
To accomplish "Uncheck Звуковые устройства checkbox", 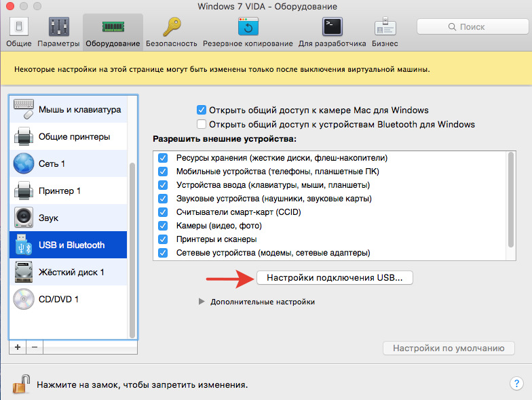I will point(163,199).
